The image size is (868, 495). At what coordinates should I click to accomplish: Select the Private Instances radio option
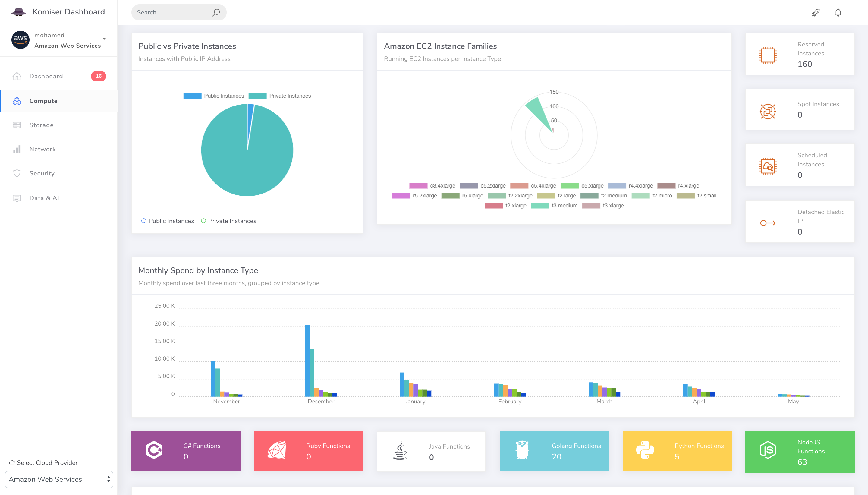click(203, 221)
